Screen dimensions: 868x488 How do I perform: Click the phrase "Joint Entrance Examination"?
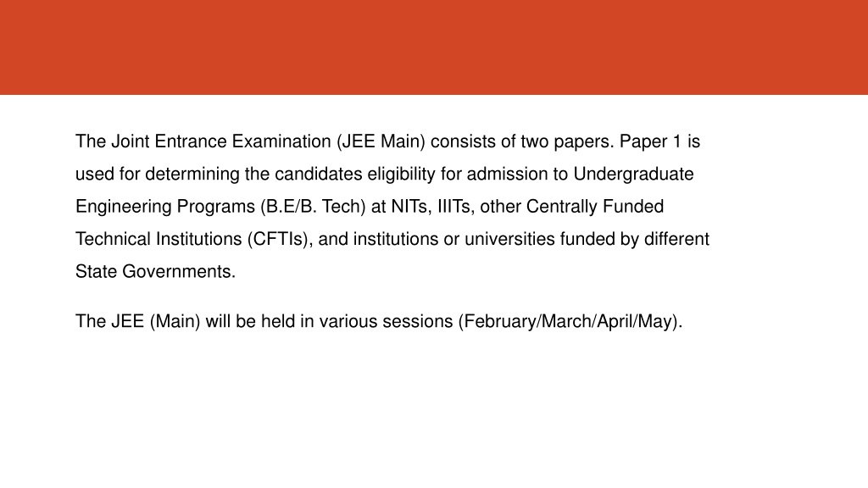(x=221, y=141)
